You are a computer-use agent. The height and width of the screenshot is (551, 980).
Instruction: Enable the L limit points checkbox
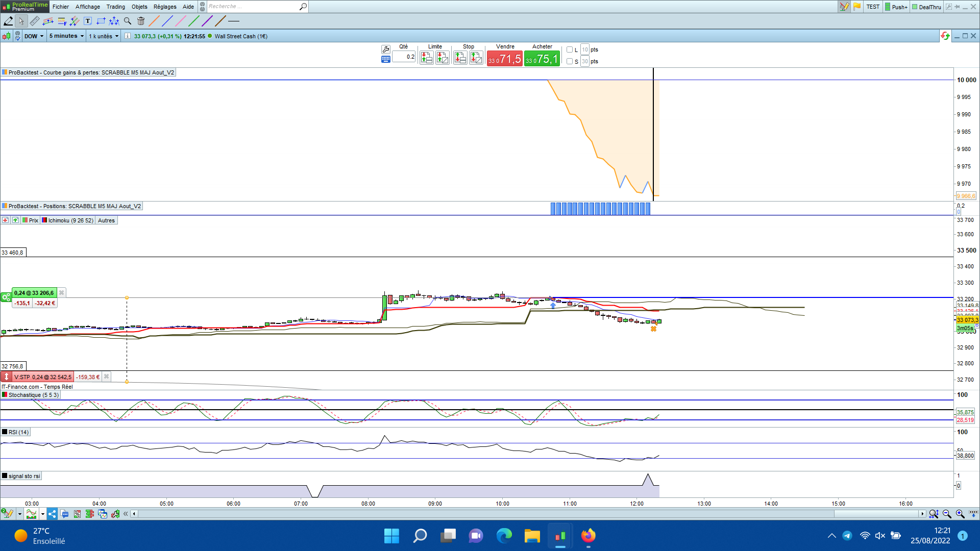(570, 49)
